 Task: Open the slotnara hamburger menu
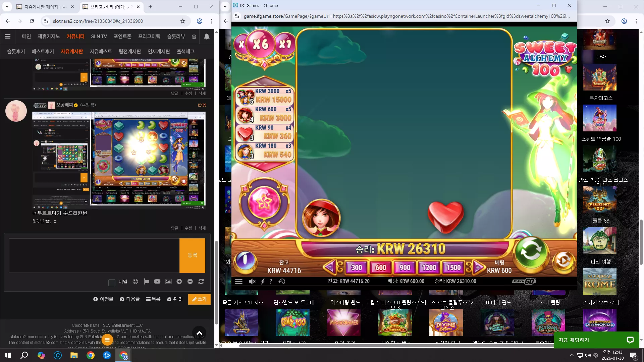tap(8, 37)
